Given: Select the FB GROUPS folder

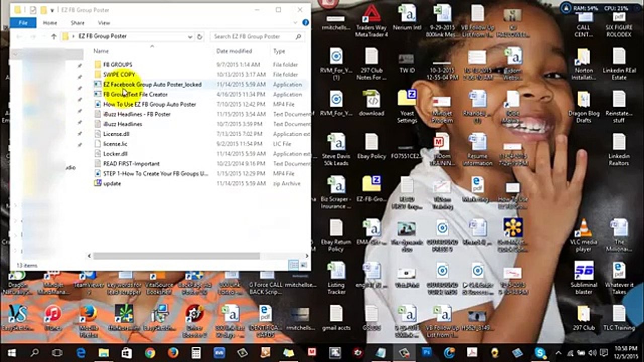Looking at the screenshot, I should (118, 64).
